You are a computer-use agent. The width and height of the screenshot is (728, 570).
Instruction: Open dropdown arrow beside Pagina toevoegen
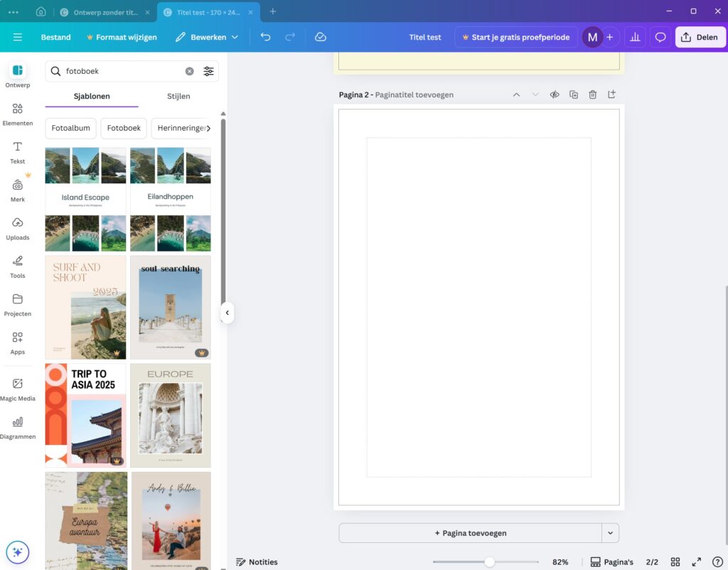(x=610, y=533)
